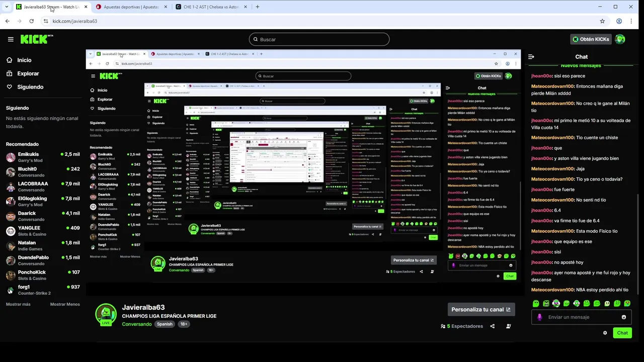
Task: Click the Buscar search field
Action: point(319,39)
